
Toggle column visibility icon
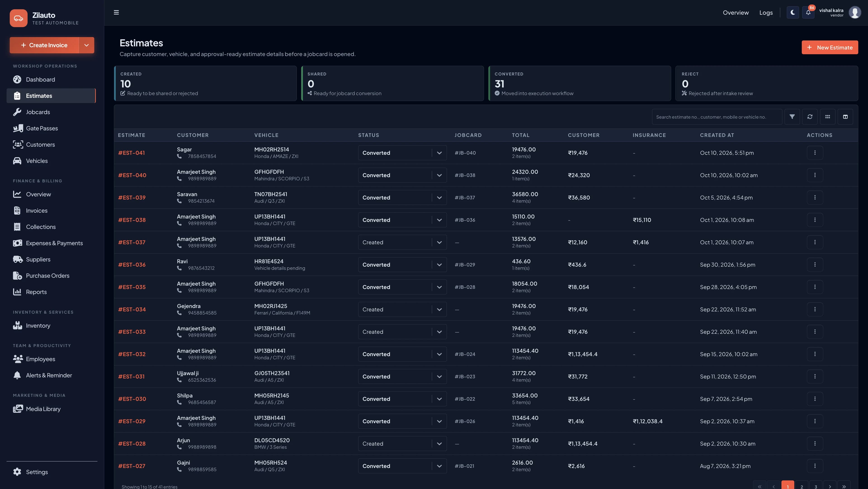pyautogui.click(x=845, y=117)
